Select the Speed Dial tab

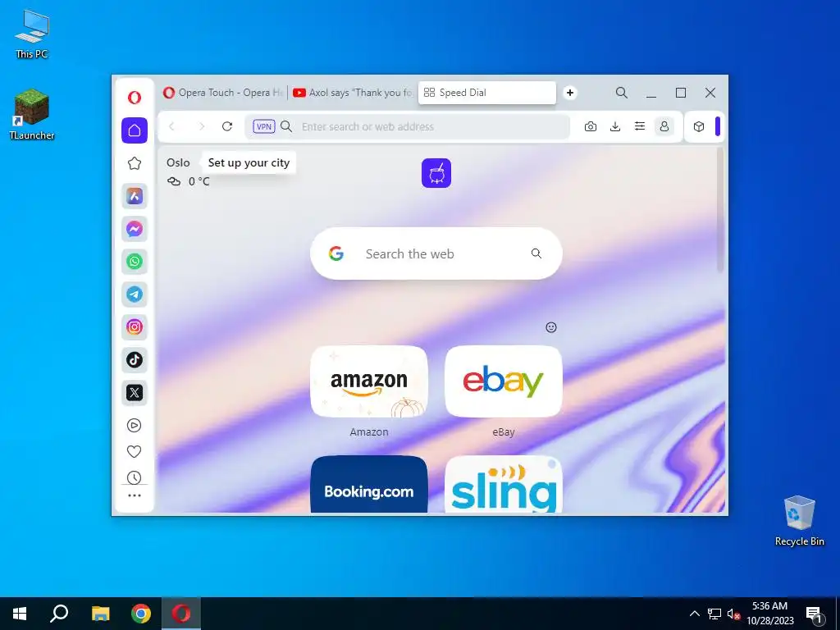click(487, 93)
